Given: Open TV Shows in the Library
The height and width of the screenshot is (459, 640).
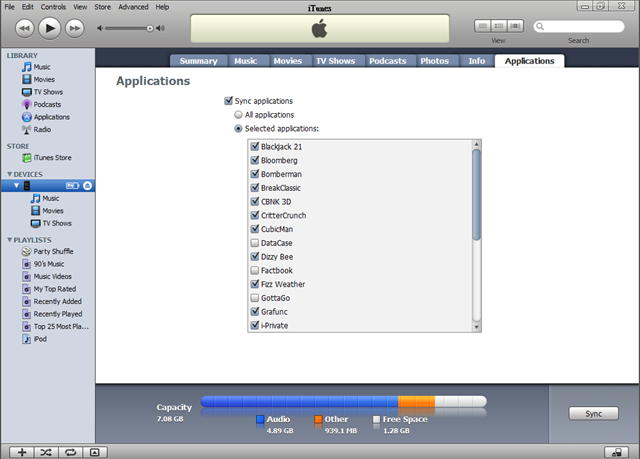Looking at the screenshot, I should [x=48, y=92].
